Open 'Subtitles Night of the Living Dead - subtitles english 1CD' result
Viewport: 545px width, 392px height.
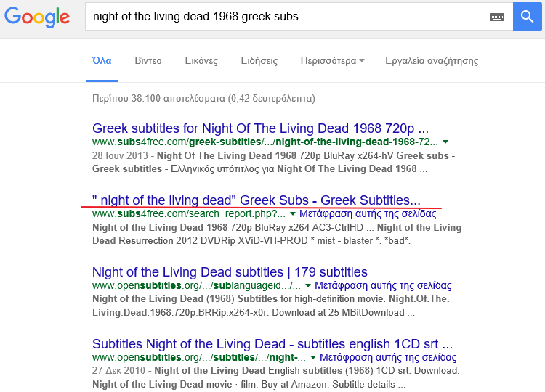(272, 344)
